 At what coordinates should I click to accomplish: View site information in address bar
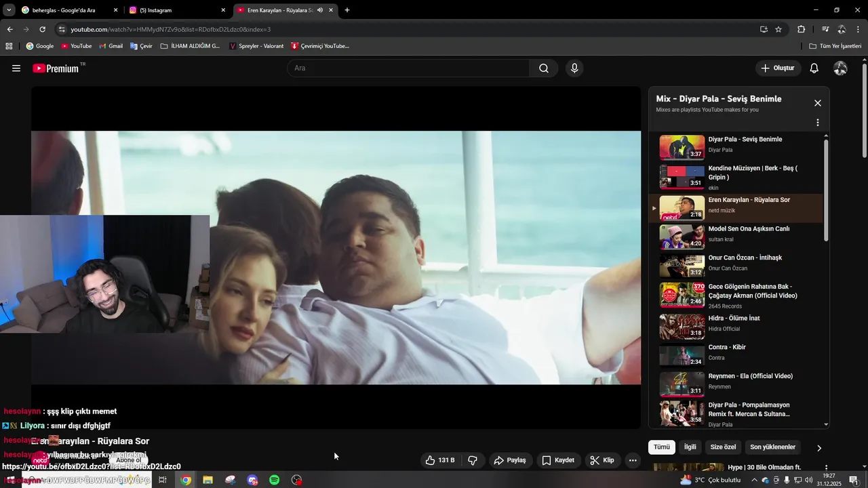tap(62, 29)
